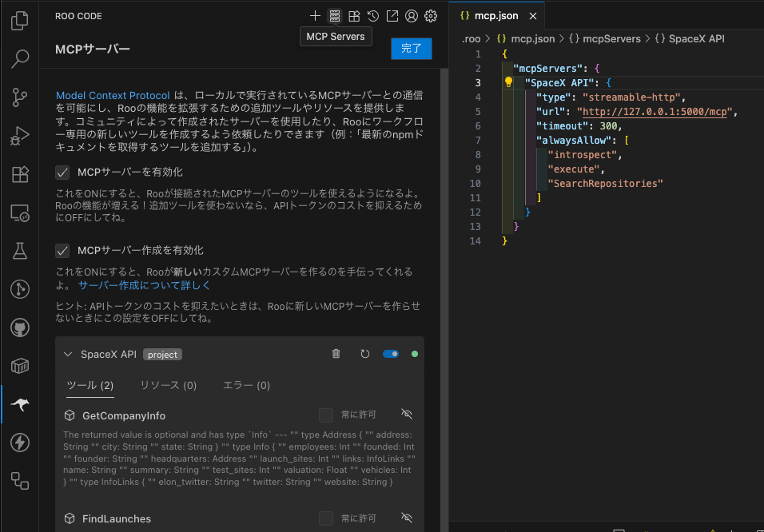Click the timeout value 300
Viewport: 764px width, 532px height.
pyautogui.click(x=609, y=125)
